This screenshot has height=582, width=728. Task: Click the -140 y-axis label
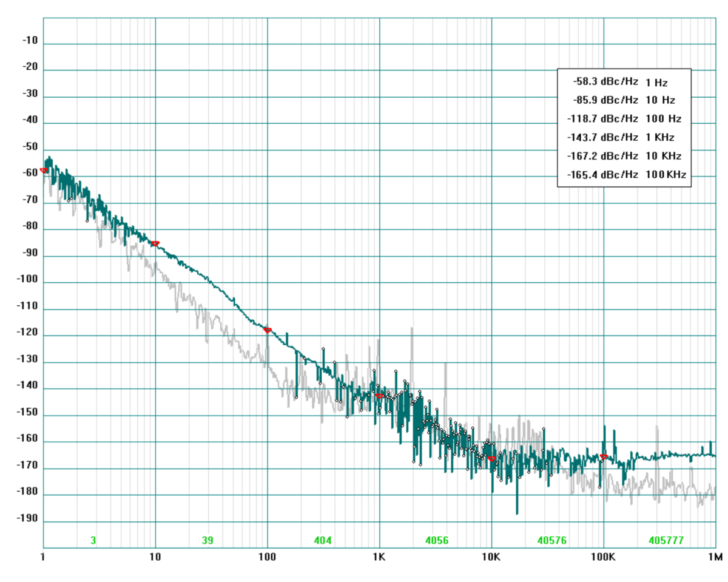[28, 386]
